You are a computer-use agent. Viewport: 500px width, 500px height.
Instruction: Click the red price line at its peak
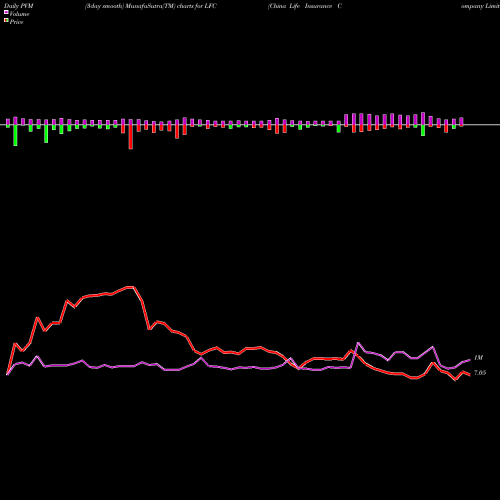[x=130, y=287]
